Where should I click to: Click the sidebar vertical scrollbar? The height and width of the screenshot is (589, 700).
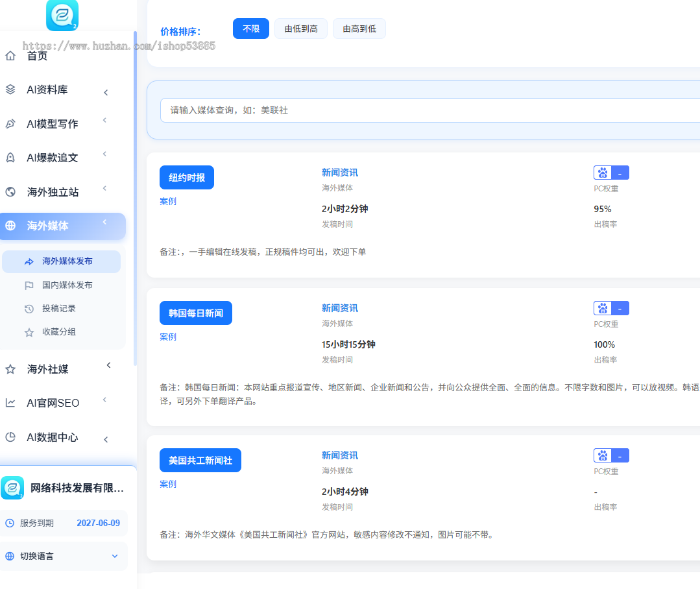(x=135, y=198)
